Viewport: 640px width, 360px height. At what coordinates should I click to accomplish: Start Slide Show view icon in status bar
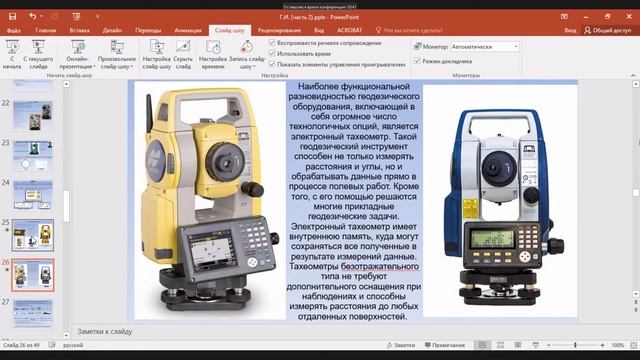536,345
